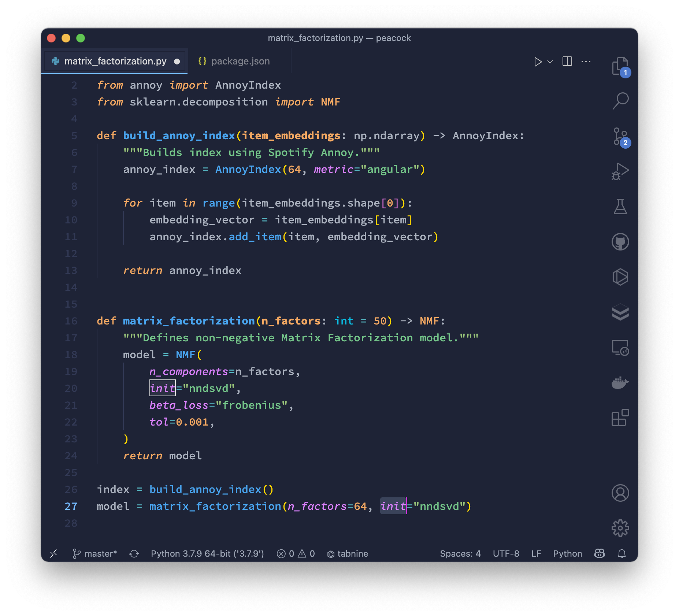Expand the run options chevron
Screen dimensions: 679x616
[x=550, y=62]
